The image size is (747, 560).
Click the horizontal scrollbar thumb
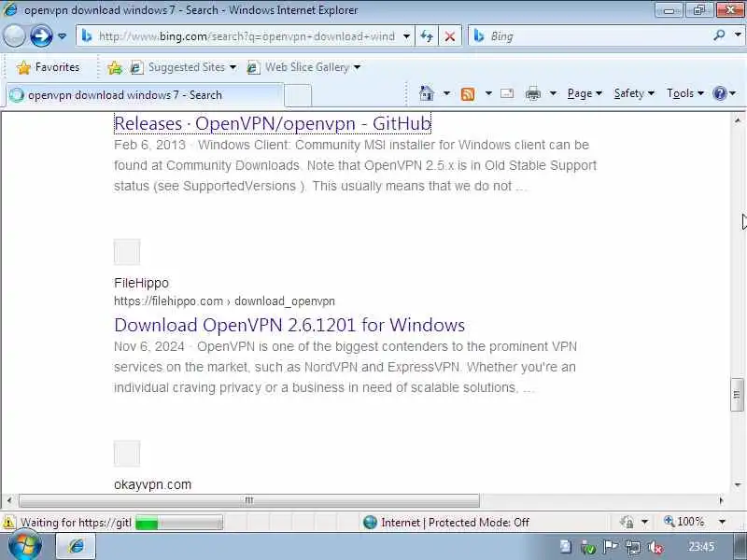click(x=249, y=500)
